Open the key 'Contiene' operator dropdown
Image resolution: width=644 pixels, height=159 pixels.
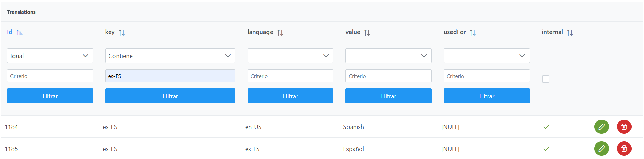(x=170, y=56)
